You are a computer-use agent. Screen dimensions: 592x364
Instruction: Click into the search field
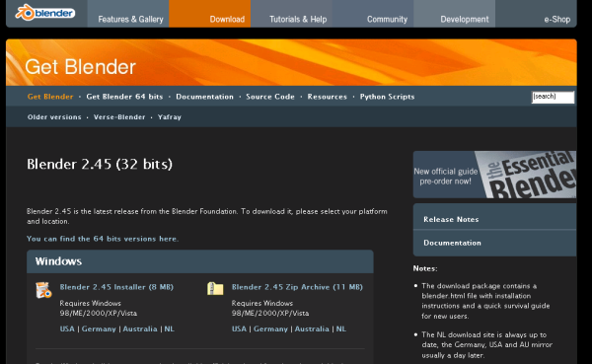pos(553,97)
